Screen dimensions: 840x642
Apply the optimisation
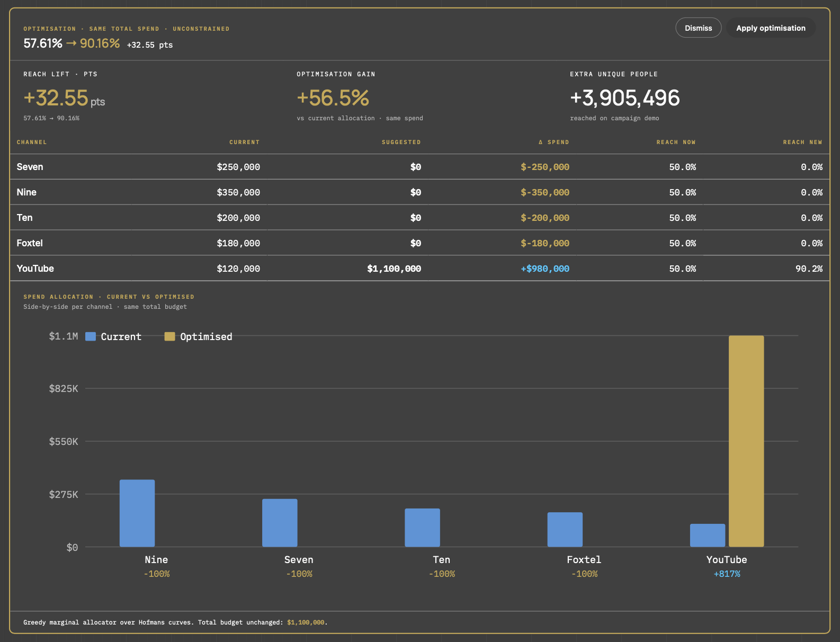click(771, 28)
